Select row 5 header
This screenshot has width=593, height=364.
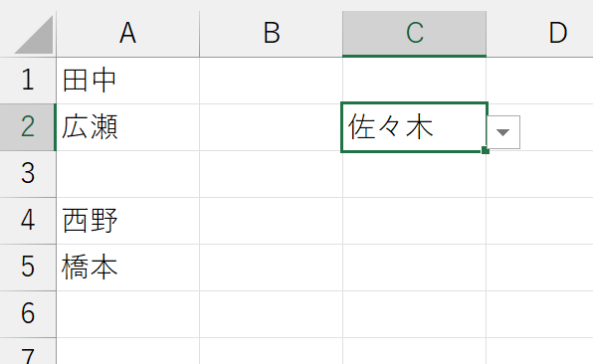pos(28,268)
